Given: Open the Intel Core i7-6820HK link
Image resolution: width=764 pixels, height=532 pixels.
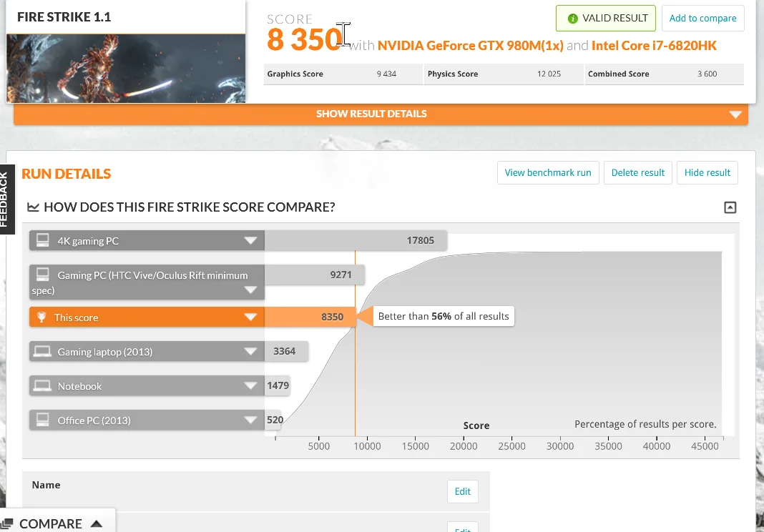Looking at the screenshot, I should tap(654, 46).
